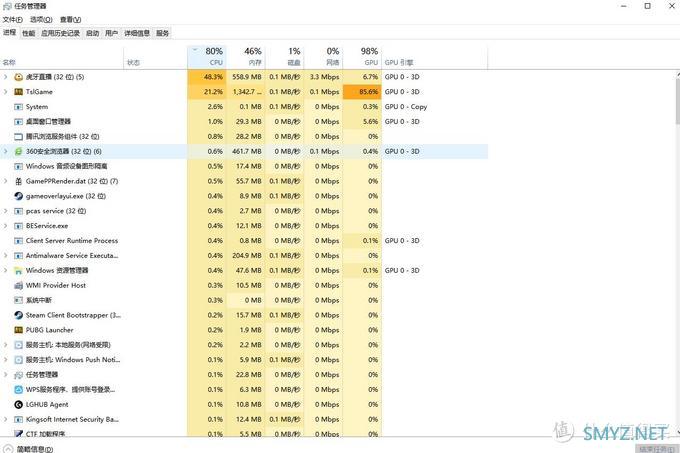Image resolution: width=680 pixels, height=453 pixels.
Task: Expand the TslGame process group
Action: pos(6,92)
